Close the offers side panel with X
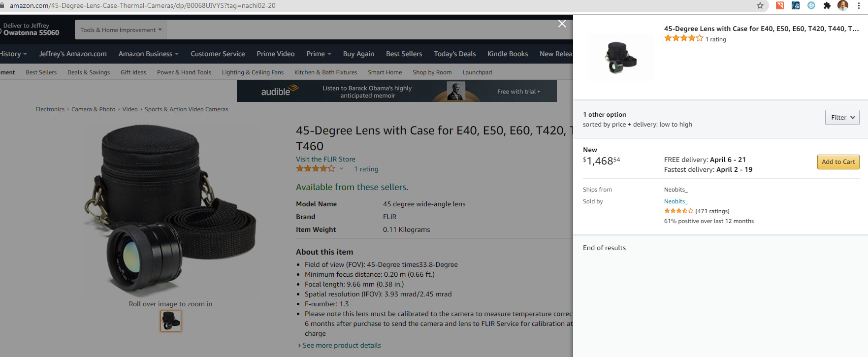The image size is (868, 357). (562, 24)
